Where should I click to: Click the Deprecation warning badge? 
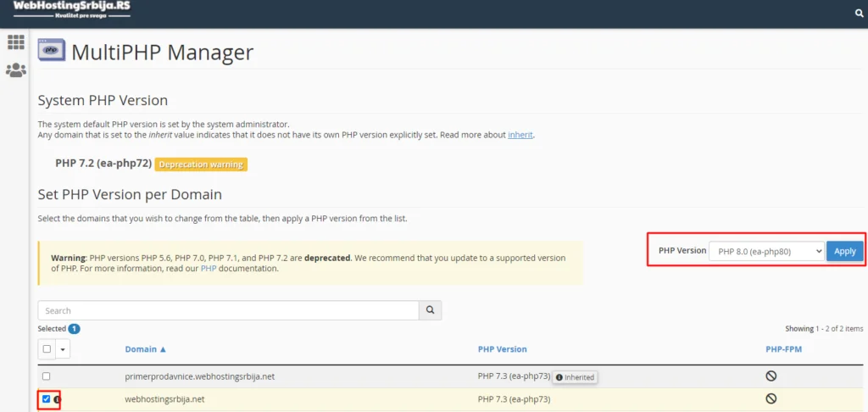click(x=201, y=164)
